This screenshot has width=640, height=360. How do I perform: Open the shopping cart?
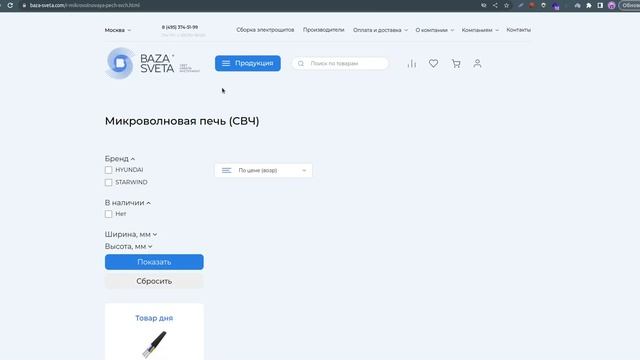pyautogui.click(x=456, y=63)
